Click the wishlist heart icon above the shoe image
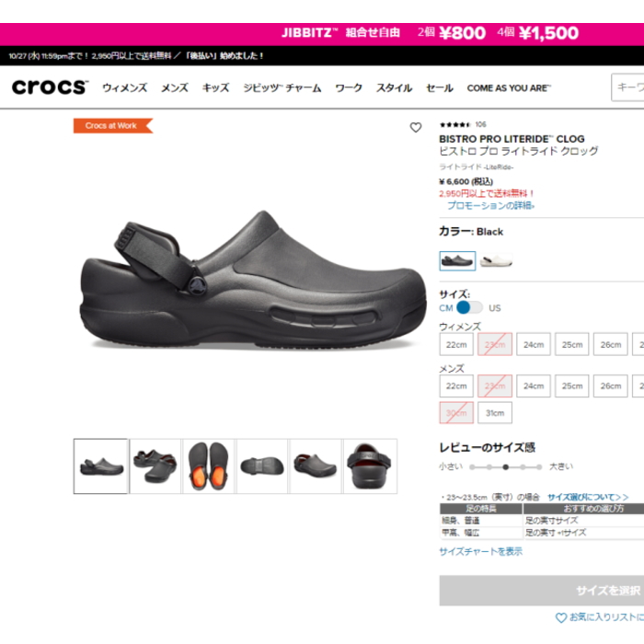The height and width of the screenshot is (644, 644). point(416,127)
